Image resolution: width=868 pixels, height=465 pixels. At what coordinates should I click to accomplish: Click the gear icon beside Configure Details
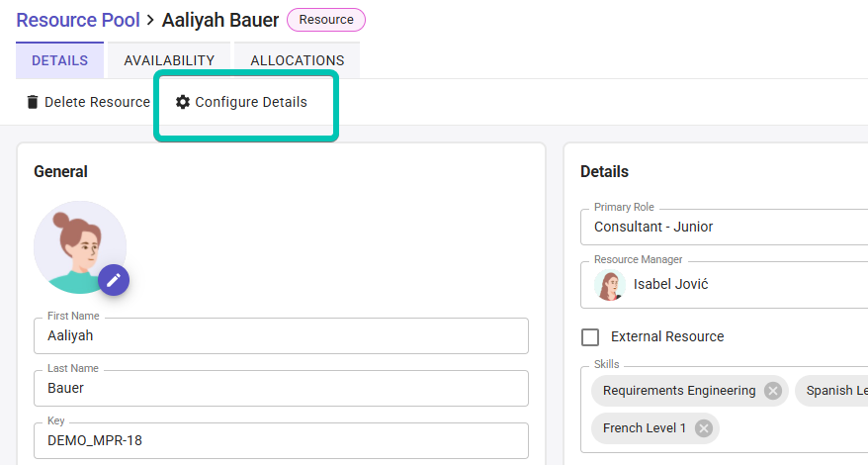[x=183, y=102]
